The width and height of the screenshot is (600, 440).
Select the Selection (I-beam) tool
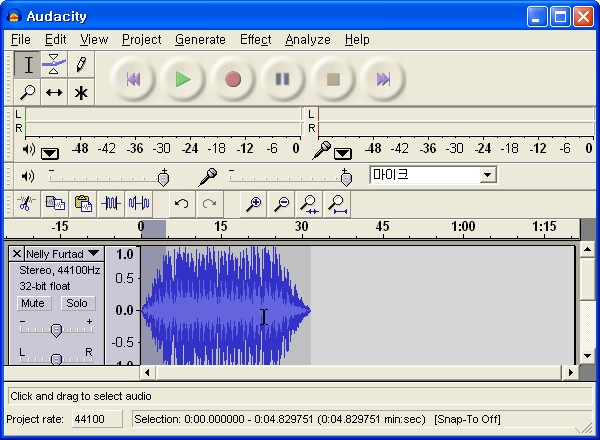click(x=28, y=64)
